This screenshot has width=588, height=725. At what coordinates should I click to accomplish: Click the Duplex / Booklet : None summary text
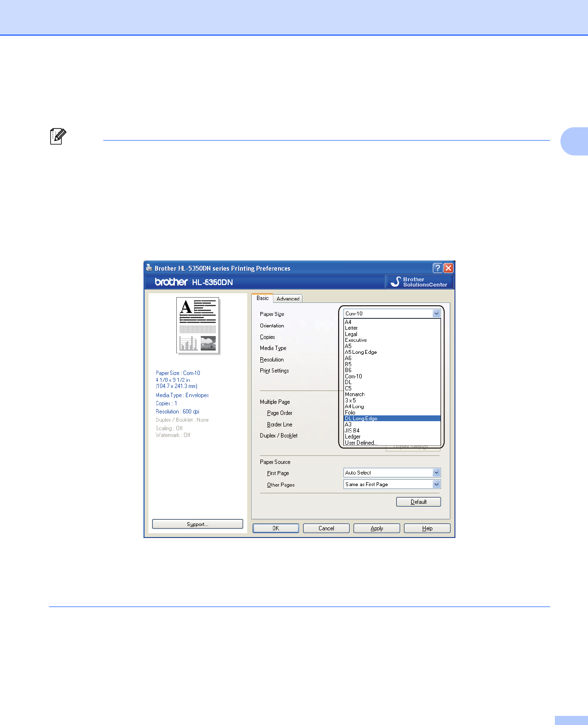click(182, 420)
